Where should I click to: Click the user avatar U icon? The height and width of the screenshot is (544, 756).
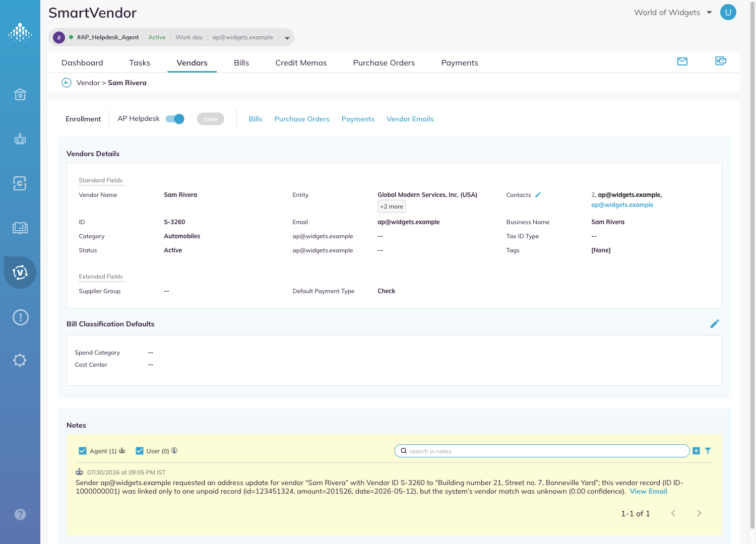[728, 12]
